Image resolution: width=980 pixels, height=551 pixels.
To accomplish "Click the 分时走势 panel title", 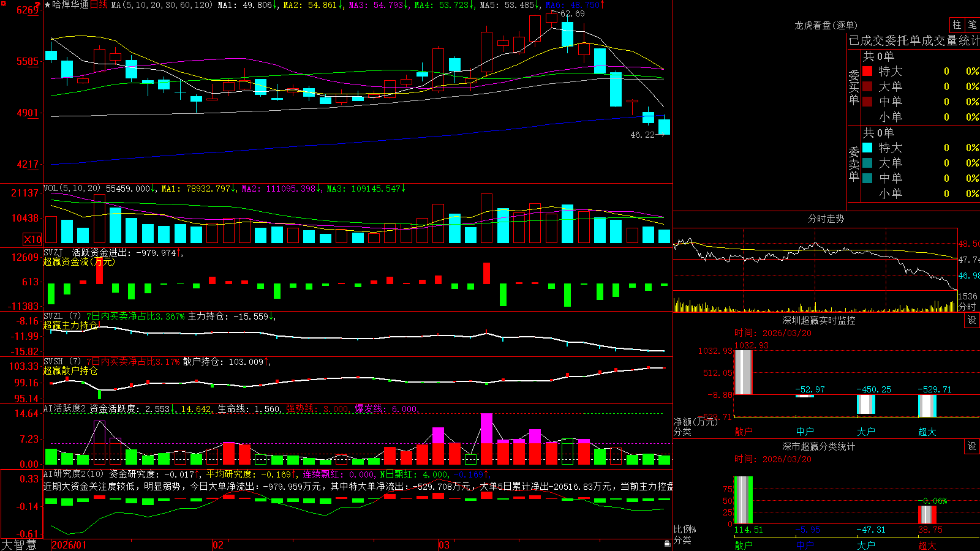I will (826, 219).
